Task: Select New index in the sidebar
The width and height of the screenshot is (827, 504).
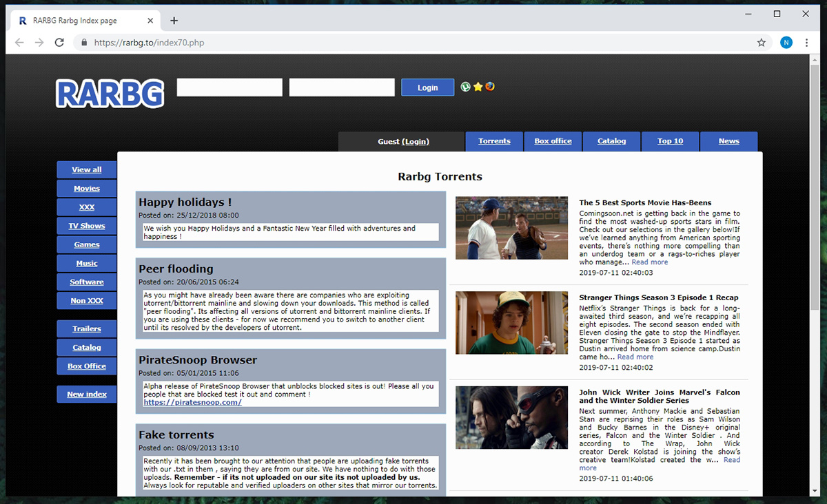Action: (87, 394)
